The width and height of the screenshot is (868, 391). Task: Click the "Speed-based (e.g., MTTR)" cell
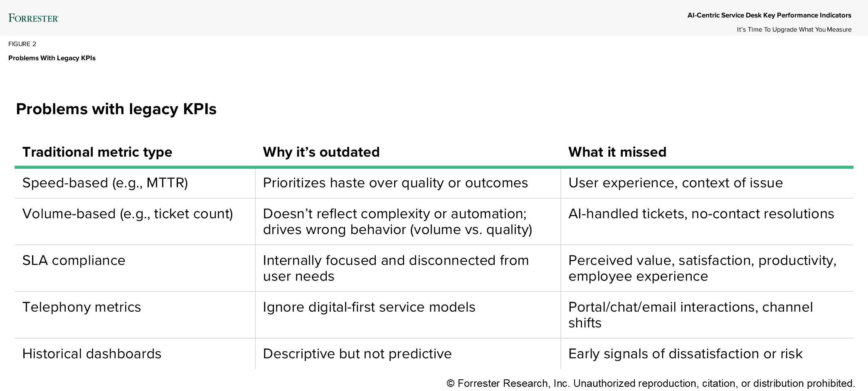click(105, 183)
